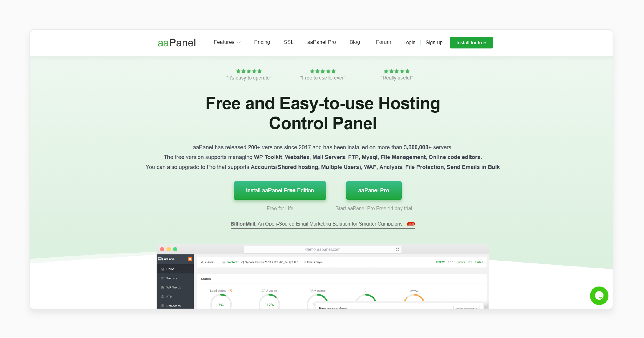
Task: Click the Sign-up link in navbar
Action: pyautogui.click(x=434, y=43)
